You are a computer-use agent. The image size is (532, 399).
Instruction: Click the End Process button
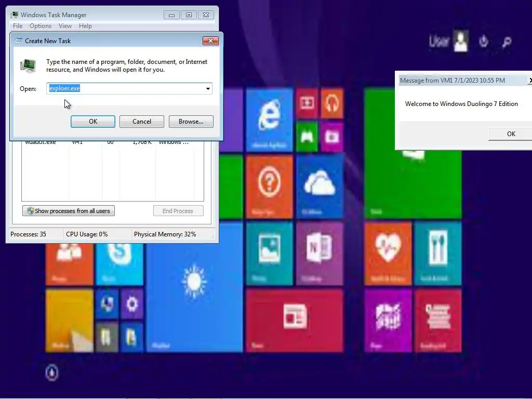tap(178, 211)
